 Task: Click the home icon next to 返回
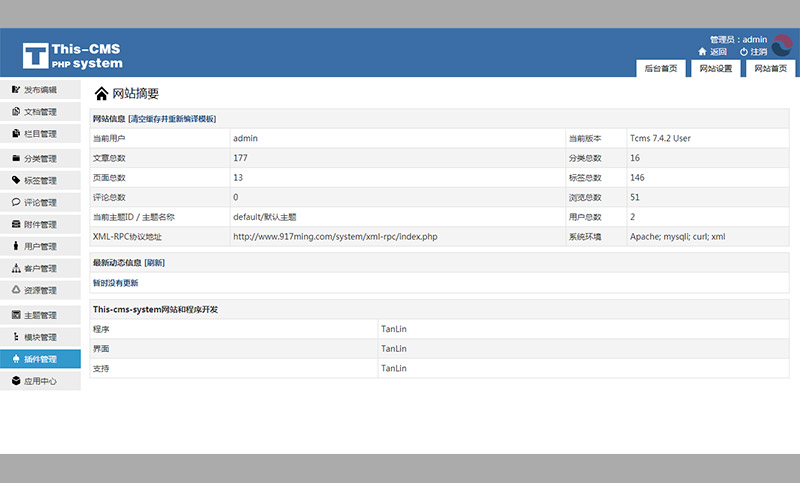(x=702, y=52)
